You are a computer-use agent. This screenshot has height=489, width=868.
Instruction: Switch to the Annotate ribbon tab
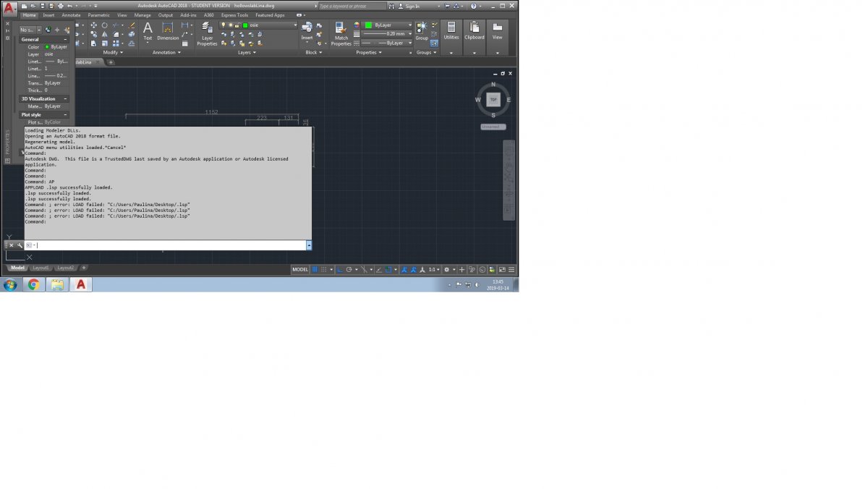pos(71,14)
